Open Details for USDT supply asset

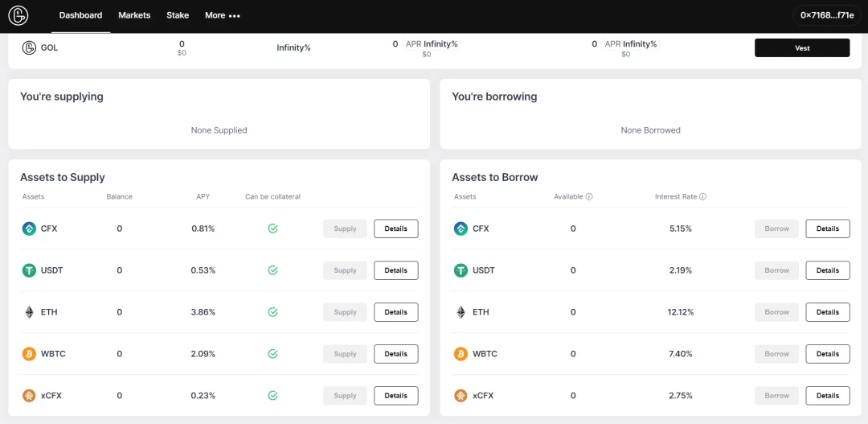pos(395,270)
